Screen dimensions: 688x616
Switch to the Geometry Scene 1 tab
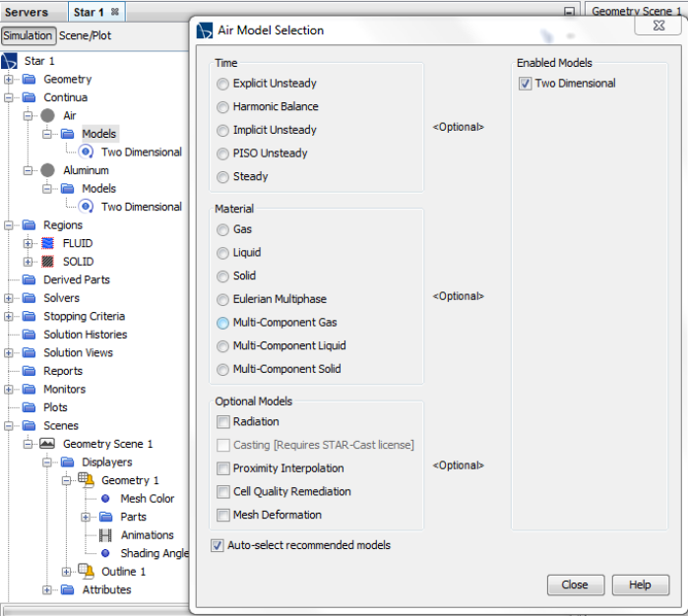[636, 11]
